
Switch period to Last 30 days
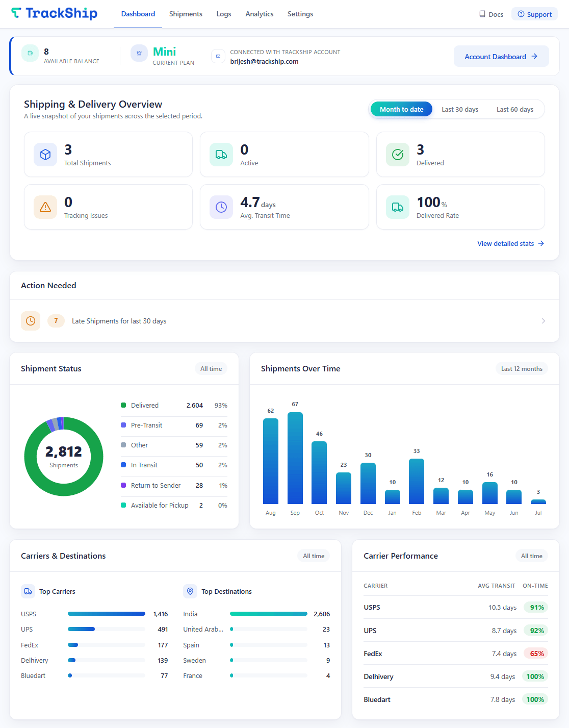[460, 109]
